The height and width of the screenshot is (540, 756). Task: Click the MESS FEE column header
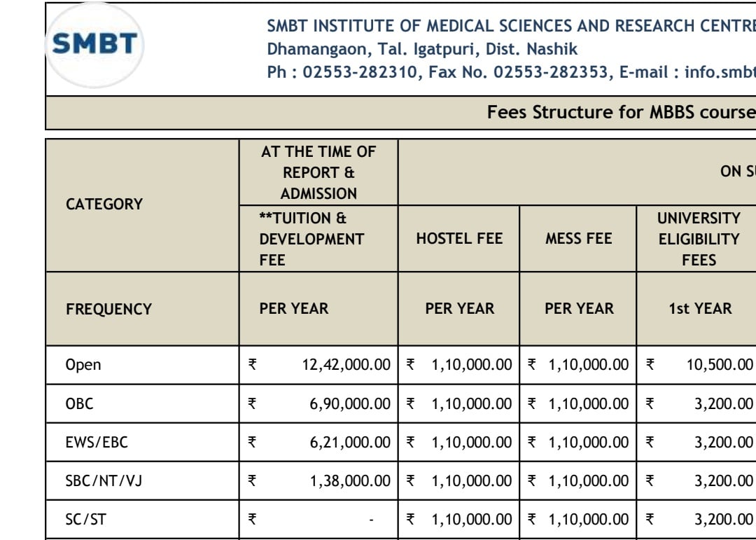click(x=579, y=239)
